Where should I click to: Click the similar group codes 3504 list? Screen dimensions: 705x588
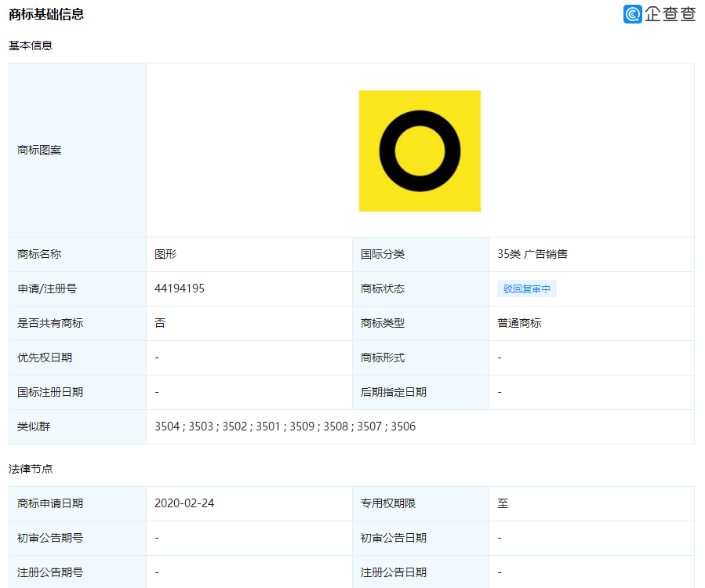click(285, 426)
